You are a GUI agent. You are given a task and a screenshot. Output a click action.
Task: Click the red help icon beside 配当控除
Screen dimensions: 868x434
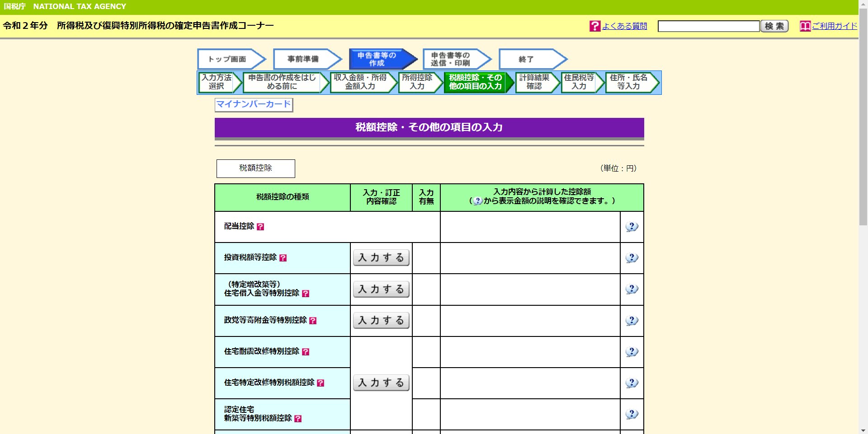(x=260, y=227)
